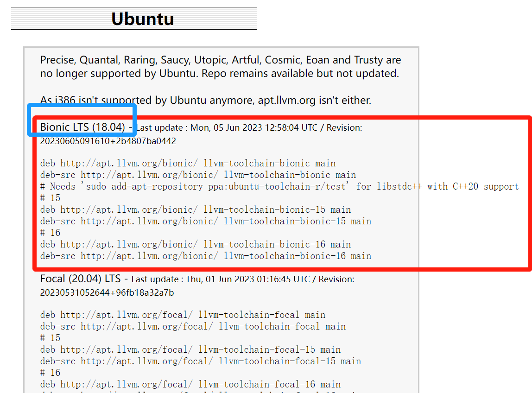Viewport: 532px width, 393px height.
Task: Click the '# 15' comment under Focal
Action: click(50, 338)
